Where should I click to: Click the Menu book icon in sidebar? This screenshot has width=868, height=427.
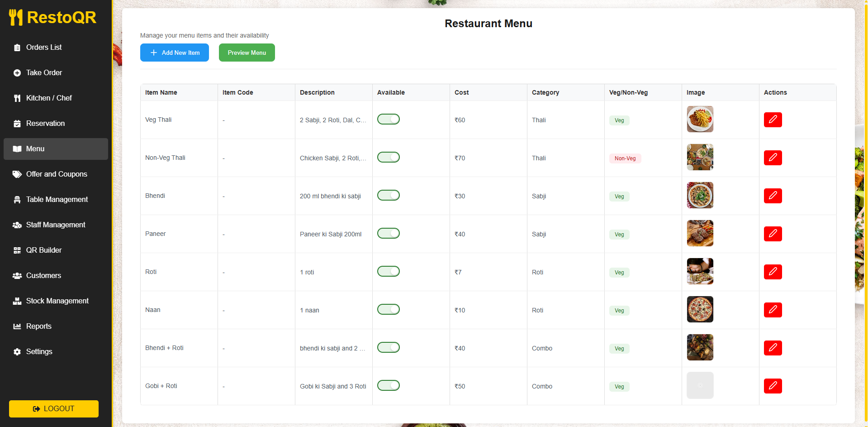[x=17, y=149]
